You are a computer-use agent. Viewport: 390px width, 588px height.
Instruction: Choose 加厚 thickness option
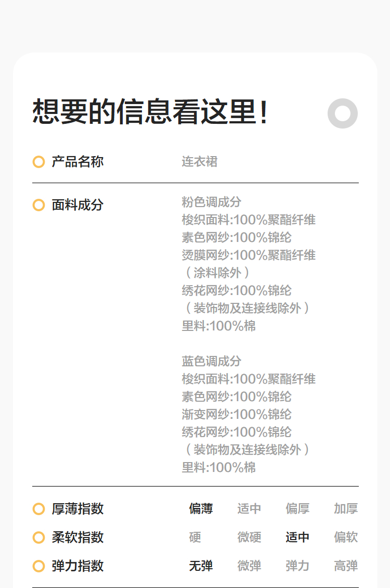tap(346, 509)
